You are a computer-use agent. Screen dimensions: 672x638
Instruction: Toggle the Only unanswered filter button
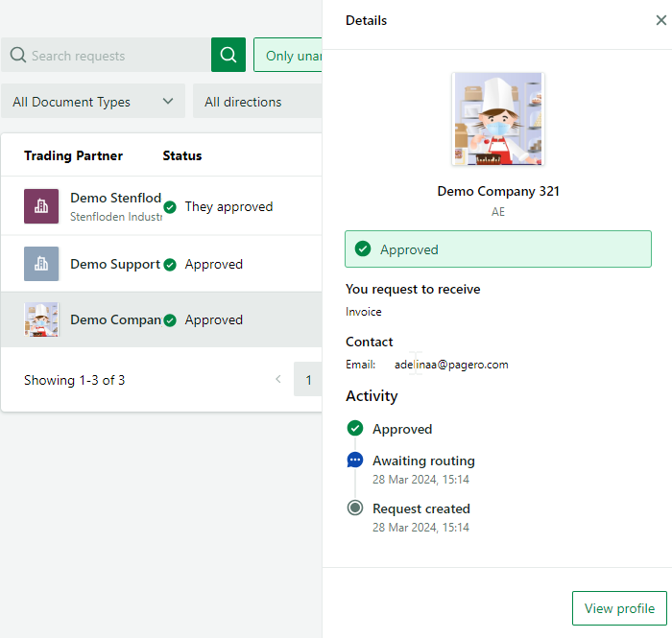(x=288, y=55)
